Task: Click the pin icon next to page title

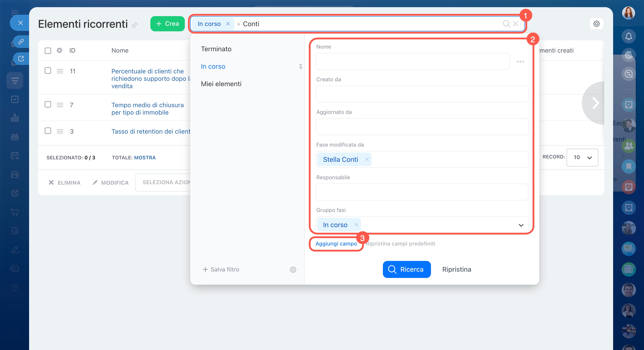Action: 135,25
